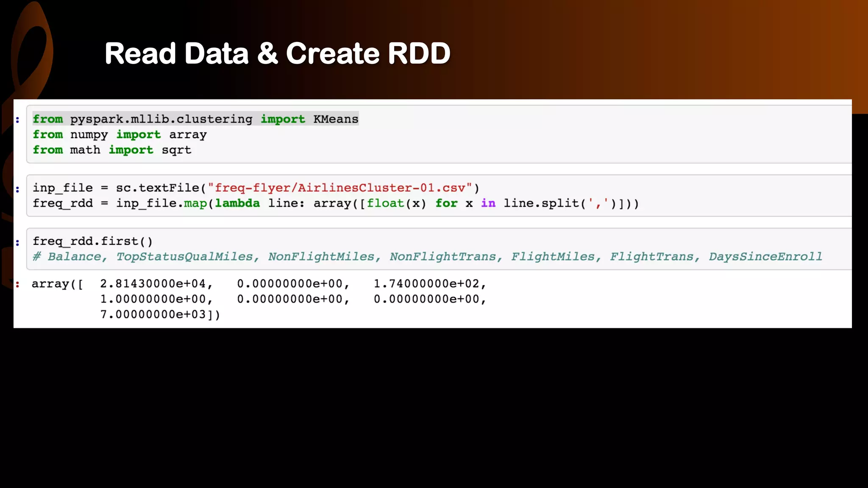The image size is (868, 488).
Task: Click the freq_rdd map lambda code line
Action: pos(336,203)
